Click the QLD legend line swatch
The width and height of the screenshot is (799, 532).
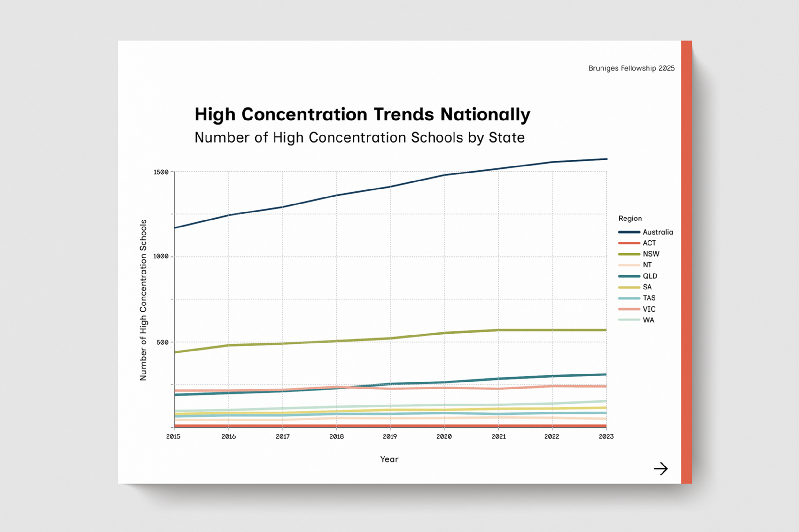click(629, 276)
